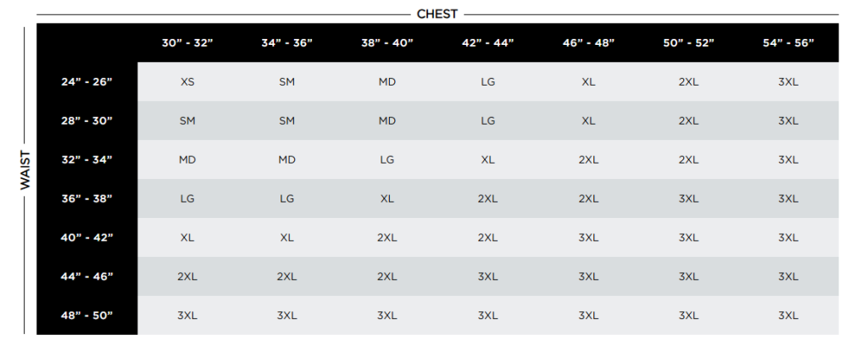
Task: Select XL in the 36" - 38" waist row
Action: click(x=387, y=198)
